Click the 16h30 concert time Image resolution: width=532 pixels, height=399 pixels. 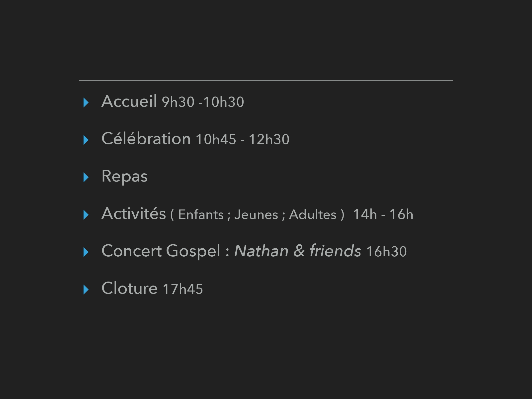coord(386,252)
